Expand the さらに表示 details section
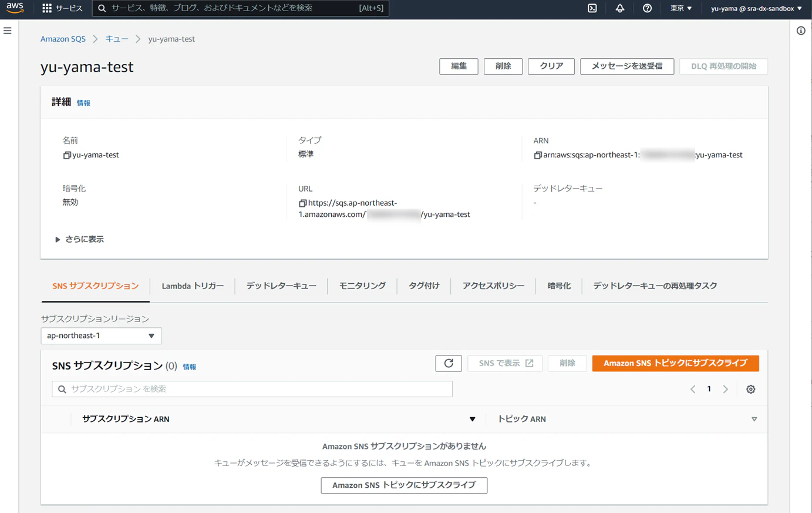The height and width of the screenshot is (513, 812). [x=79, y=239]
